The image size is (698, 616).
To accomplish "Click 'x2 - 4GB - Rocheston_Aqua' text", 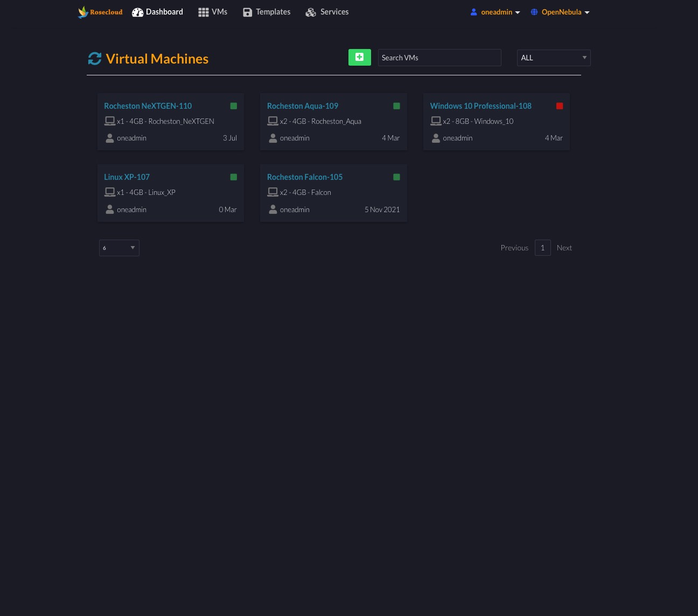I will (320, 121).
